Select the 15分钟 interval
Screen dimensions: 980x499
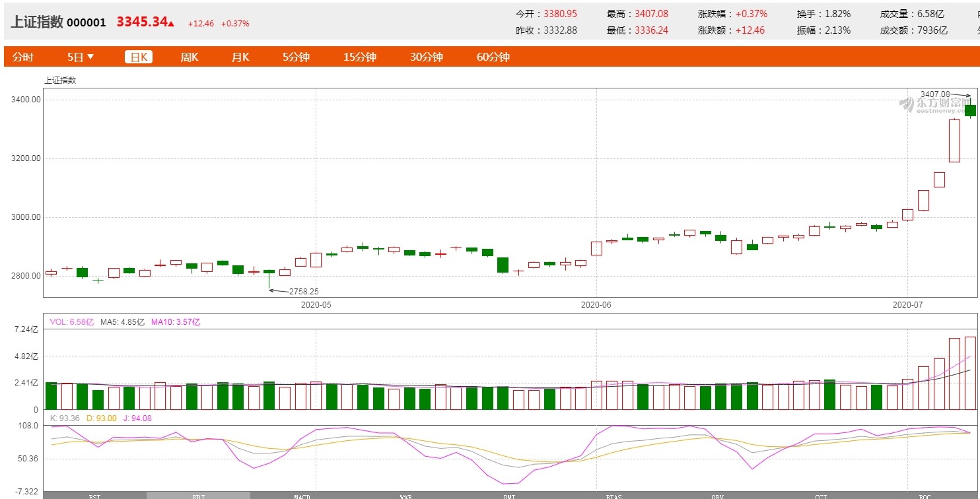coord(360,57)
